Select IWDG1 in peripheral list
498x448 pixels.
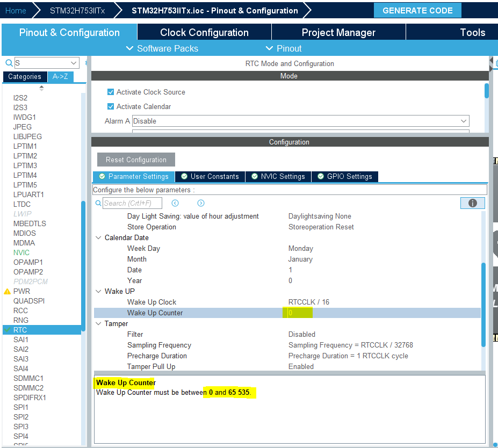pos(25,117)
